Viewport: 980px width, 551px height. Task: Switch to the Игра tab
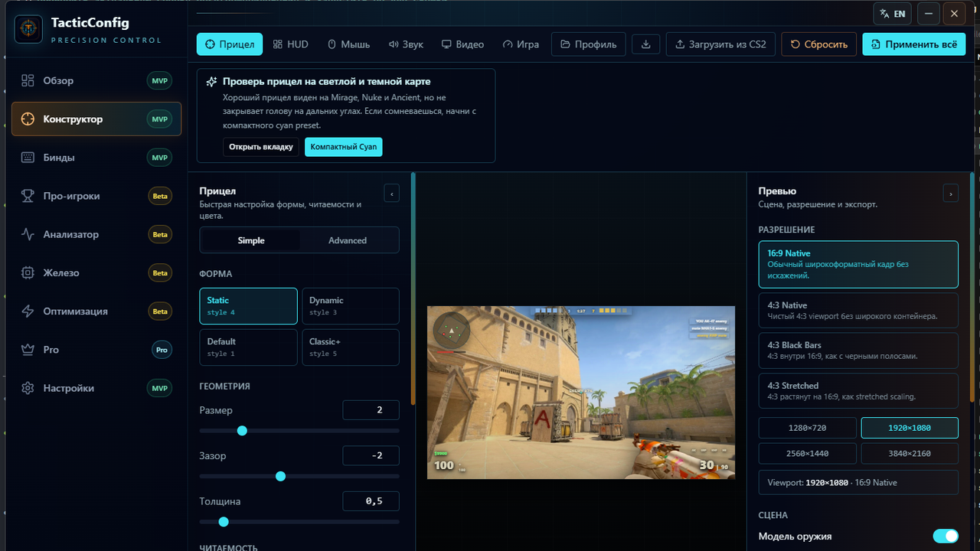pyautogui.click(x=521, y=44)
